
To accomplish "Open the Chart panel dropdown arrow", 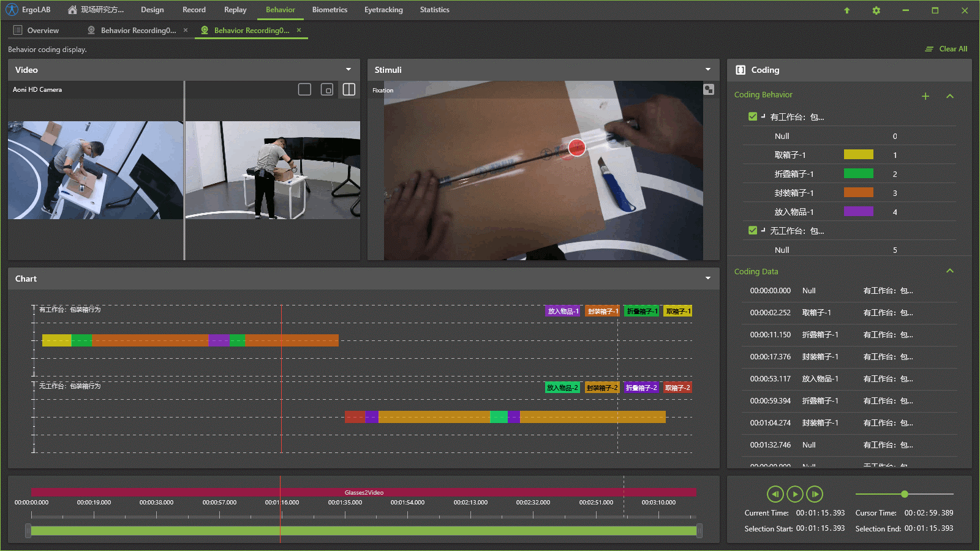I will (708, 279).
